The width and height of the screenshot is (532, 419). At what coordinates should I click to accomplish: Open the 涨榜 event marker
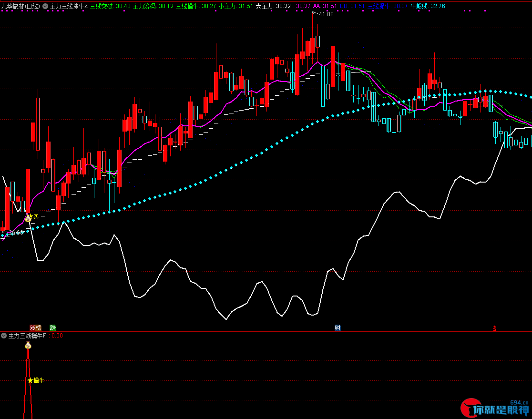point(36,328)
